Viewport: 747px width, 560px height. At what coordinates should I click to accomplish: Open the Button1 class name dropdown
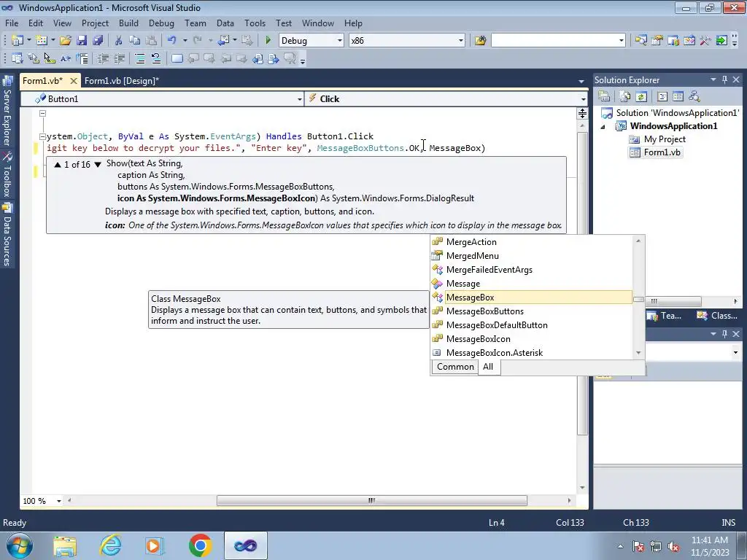(299, 99)
